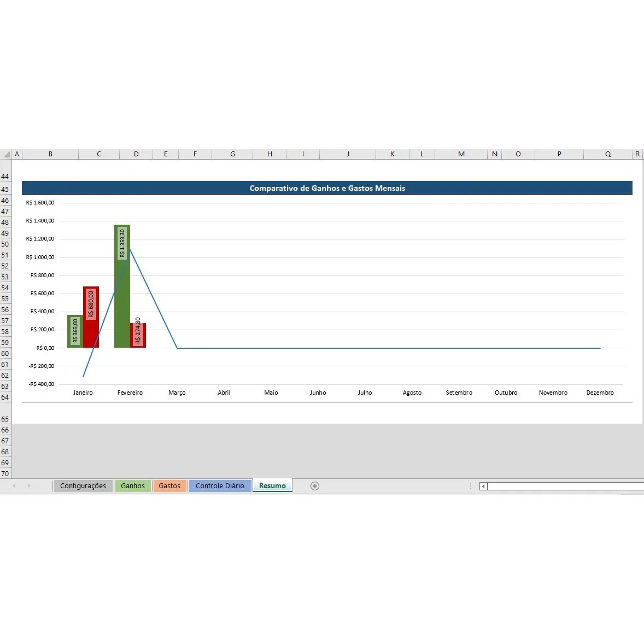Image resolution: width=644 pixels, height=644 pixels.
Task: Go to the Gastos sheet tab
Action: (169, 486)
